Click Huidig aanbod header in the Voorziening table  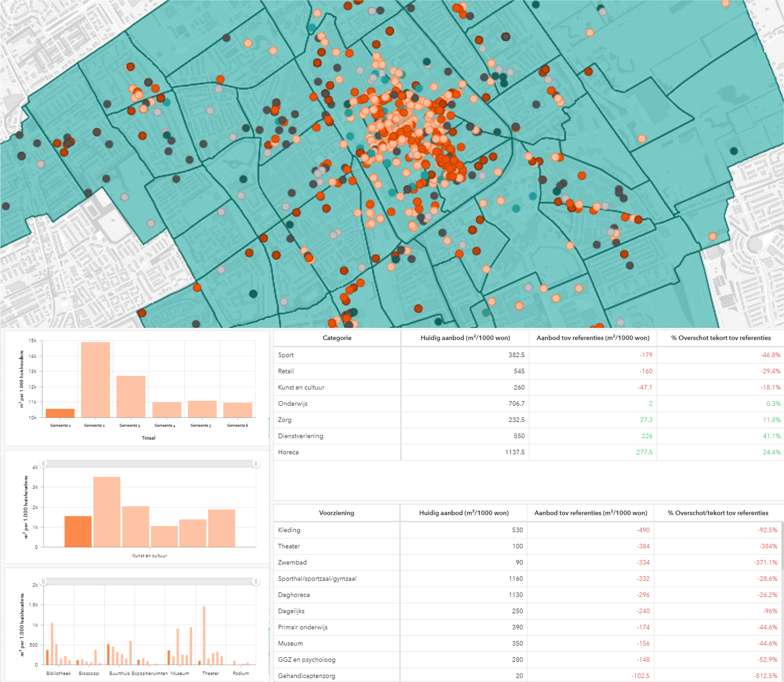(464, 513)
